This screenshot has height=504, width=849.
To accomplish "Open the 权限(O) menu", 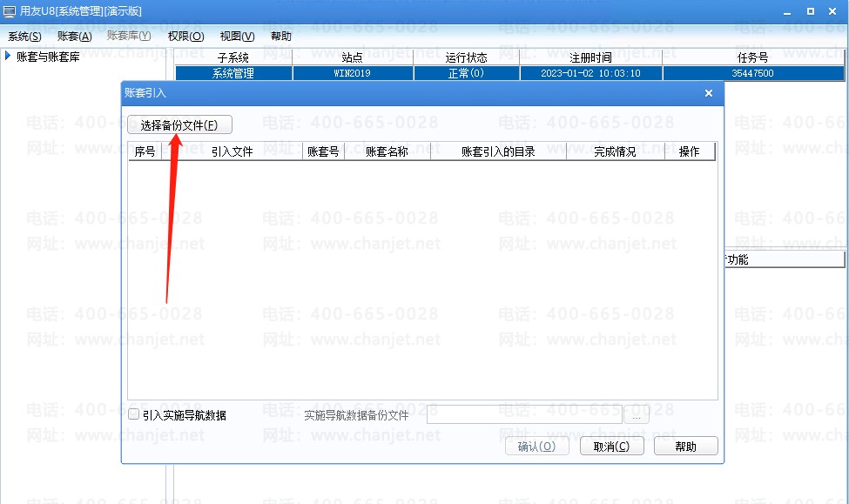I will click(x=185, y=37).
